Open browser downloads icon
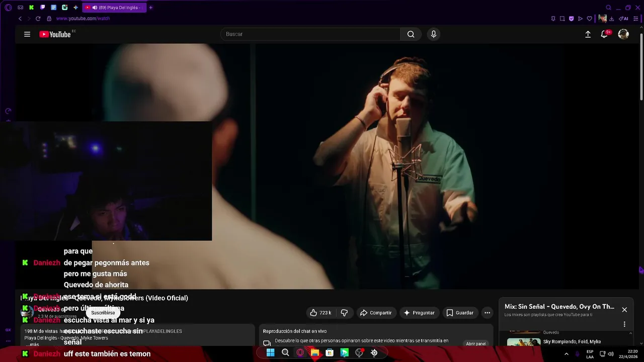The width and height of the screenshot is (644, 362). (611, 19)
